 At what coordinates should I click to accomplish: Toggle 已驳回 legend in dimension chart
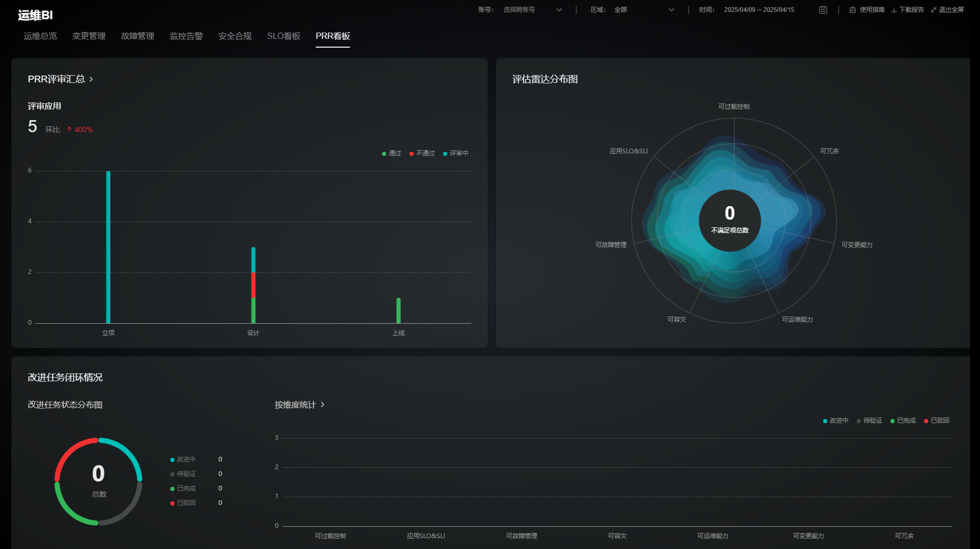coord(937,421)
